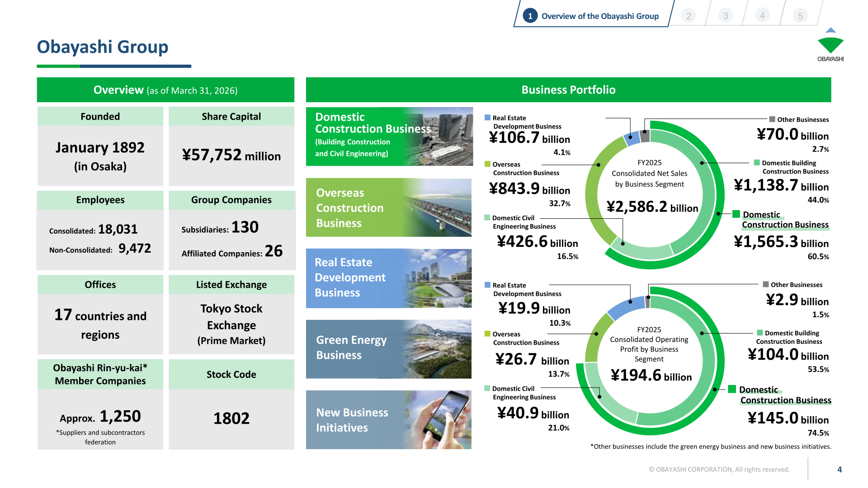Click the ¥843.9 billion overseas sales
This screenshot has height=488, width=868.
tap(529, 188)
